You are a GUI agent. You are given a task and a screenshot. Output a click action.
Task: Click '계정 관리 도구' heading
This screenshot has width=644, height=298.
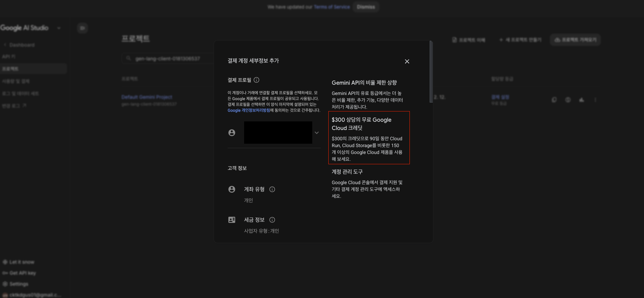point(347,172)
